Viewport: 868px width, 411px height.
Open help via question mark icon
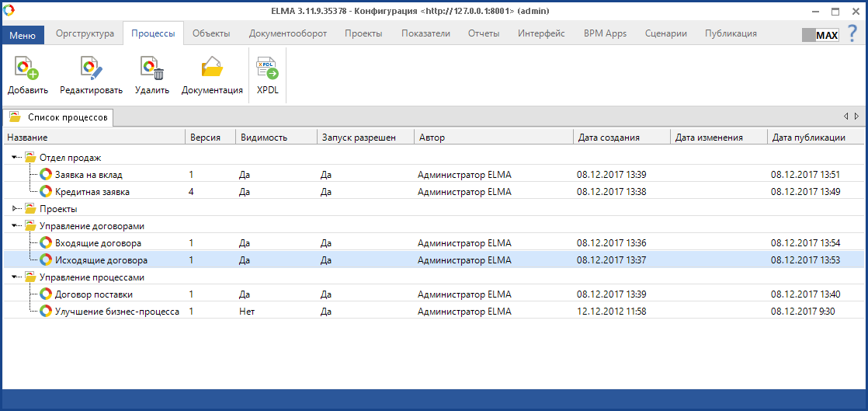(x=852, y=34)
